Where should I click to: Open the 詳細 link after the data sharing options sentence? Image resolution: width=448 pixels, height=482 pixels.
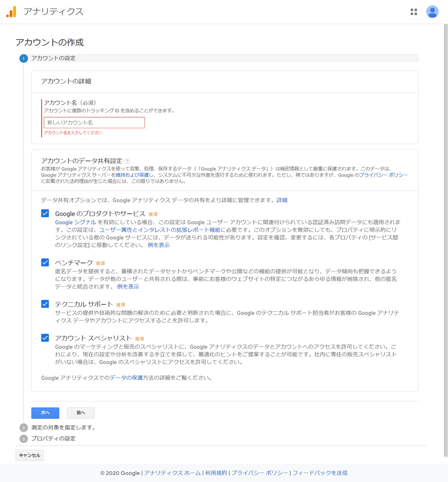point(282,200)
